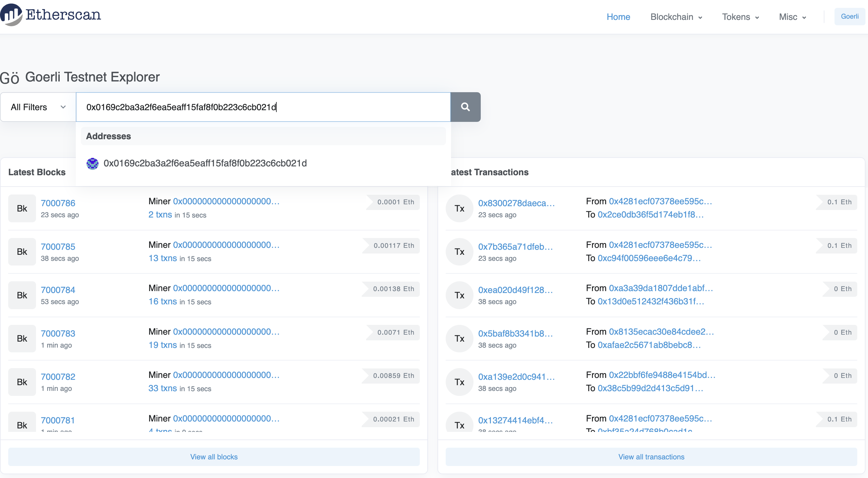Open the 33 txns link
This screenshot has width=868, height=478.
click(x=162, y=388)
